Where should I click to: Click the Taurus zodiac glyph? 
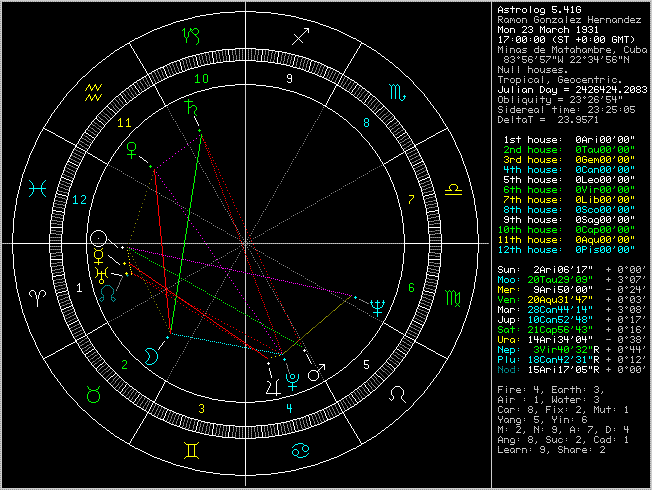pos(94,394)
